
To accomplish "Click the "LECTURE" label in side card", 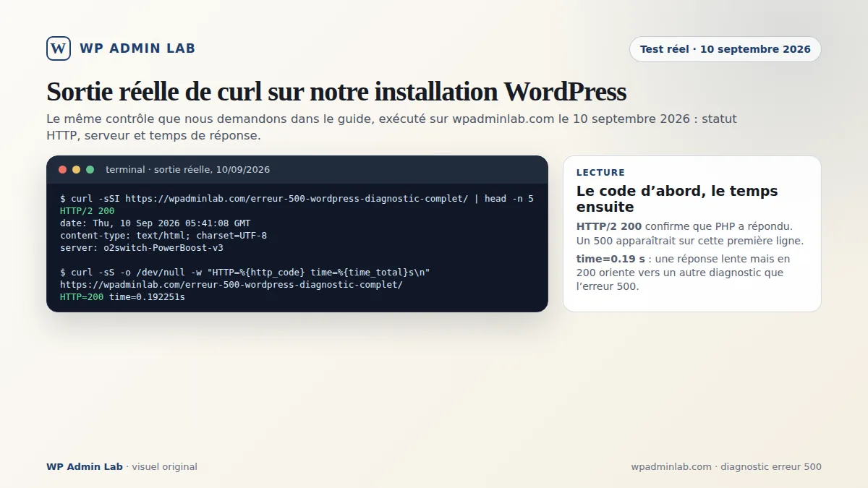I will (600, 173).
